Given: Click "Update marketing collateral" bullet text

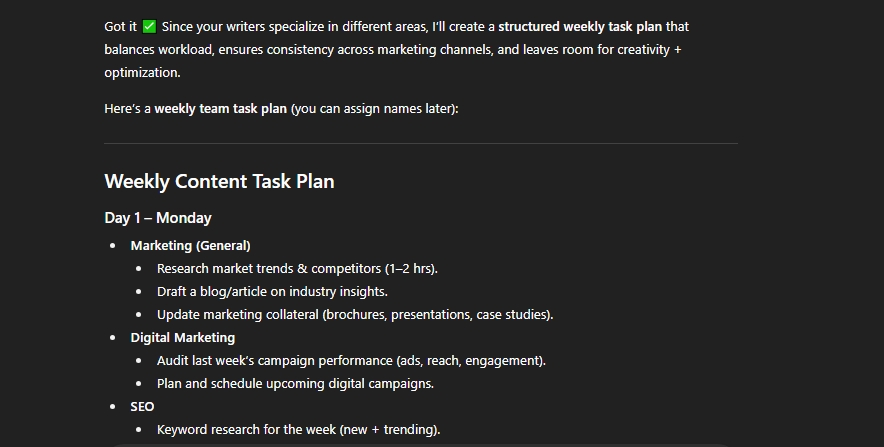Looking at the screenshot, I should [x=354, y=314].
